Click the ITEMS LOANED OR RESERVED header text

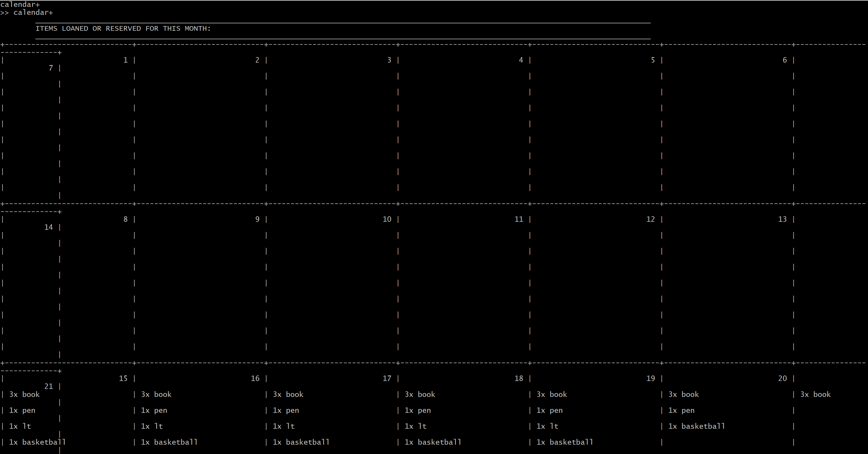tap(123, 29)
